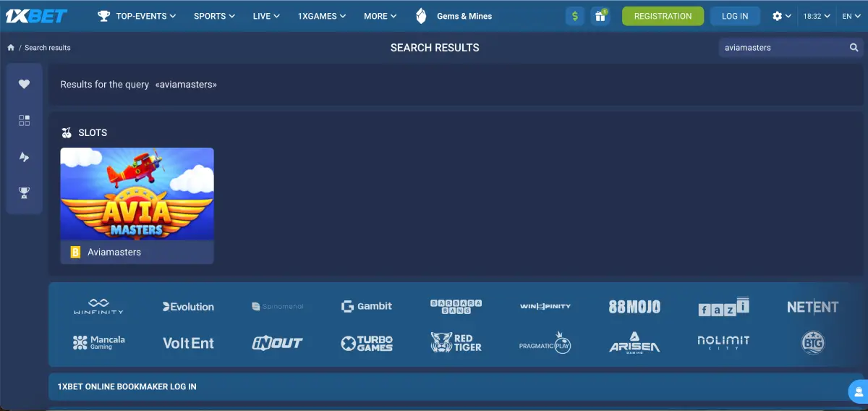The image size is (868, 411).
Task: Select the Turbo Games provider logo
Action: (x=367, y=343)
